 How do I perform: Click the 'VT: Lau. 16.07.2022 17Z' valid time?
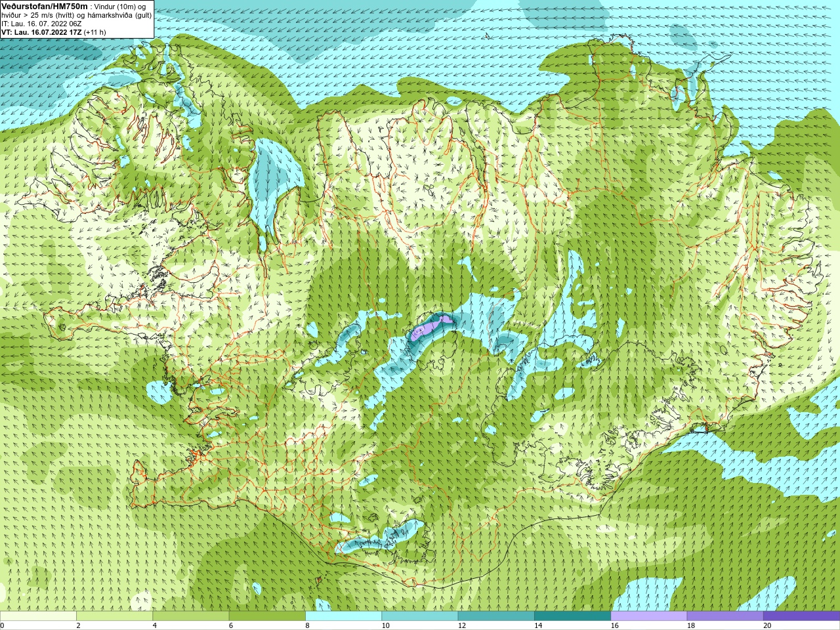(41, 32)
